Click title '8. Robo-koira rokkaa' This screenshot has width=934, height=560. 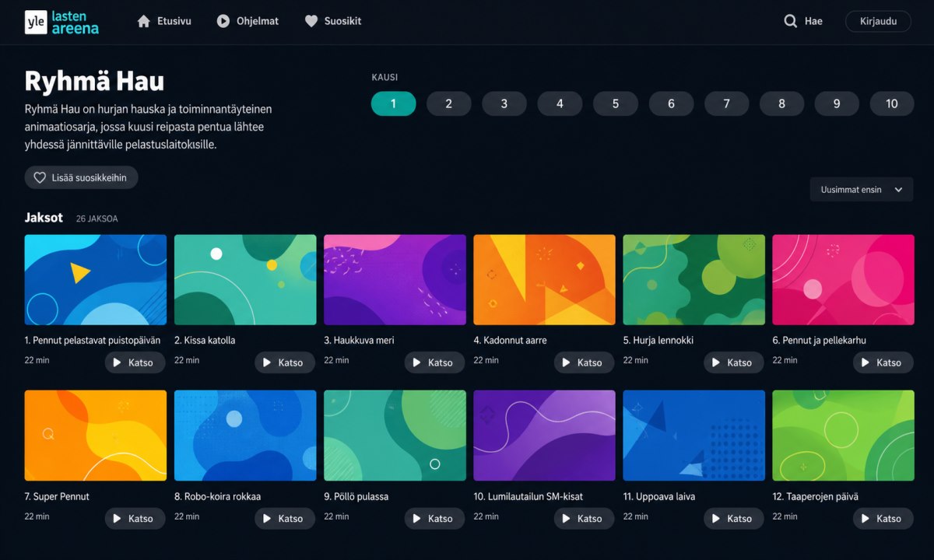pyautogui.click(x=218, y=496)
